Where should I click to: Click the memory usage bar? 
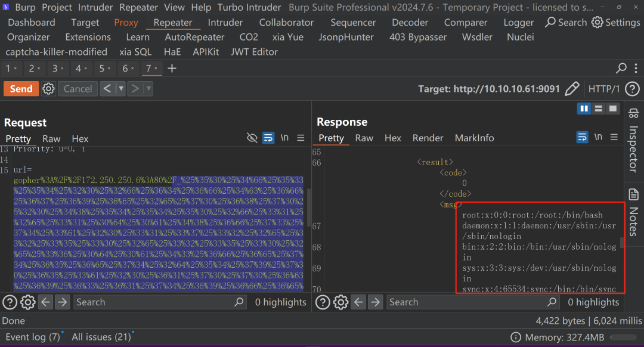tap(624, 337)
